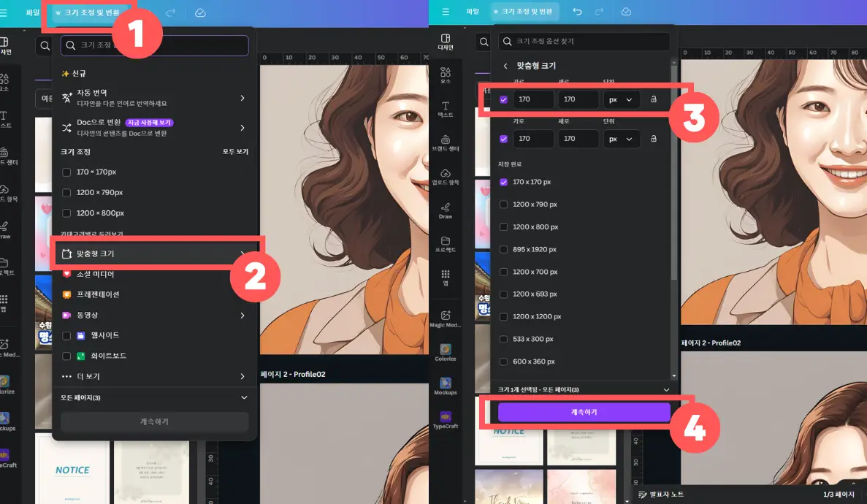Viewport: 867px width, 504px height.
Task: Click width field of first custom size row
Action: click(533, 99)
